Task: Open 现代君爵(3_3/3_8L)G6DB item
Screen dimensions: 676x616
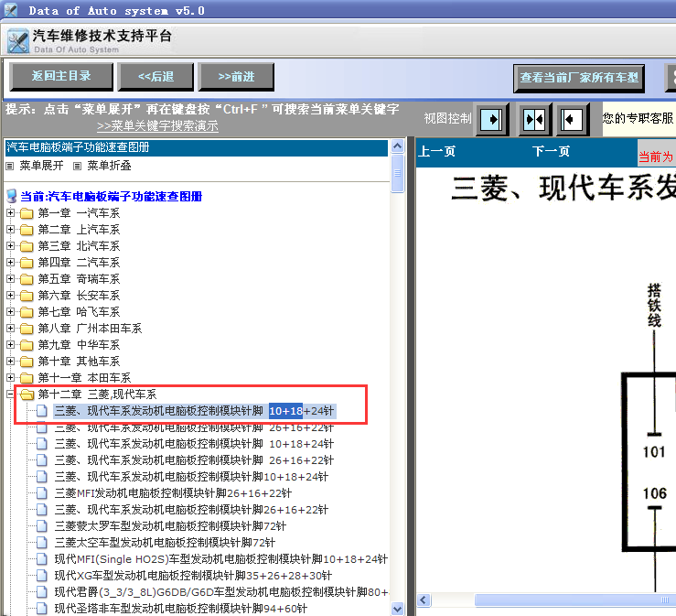Action: click(220, 592)
